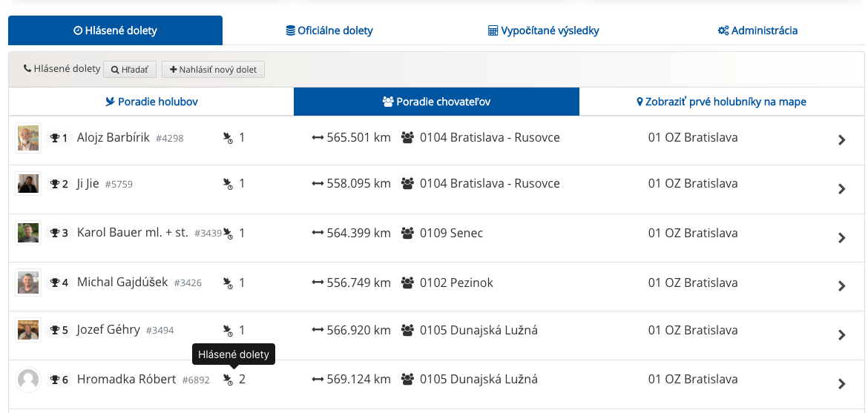Image resolution: width=868 pixels, height=413 pixels.
Task: Click trophy rank icon next to Alojz Barbírik
Action: point(55,138)
